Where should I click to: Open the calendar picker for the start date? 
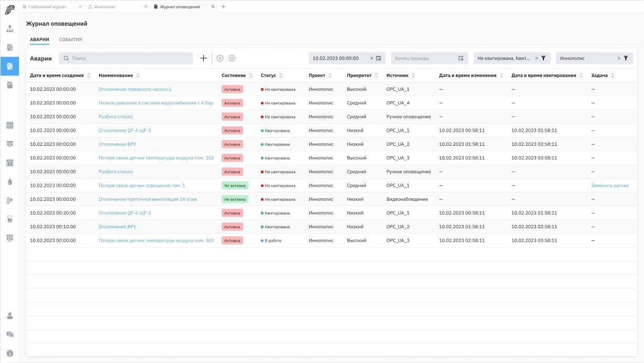pyautogui.click(x=378, y=58)
